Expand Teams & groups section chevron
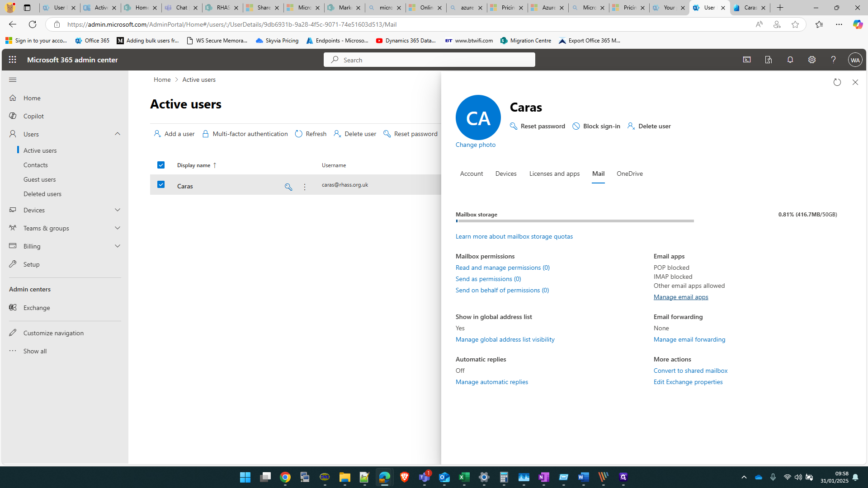 coord(118,228)
